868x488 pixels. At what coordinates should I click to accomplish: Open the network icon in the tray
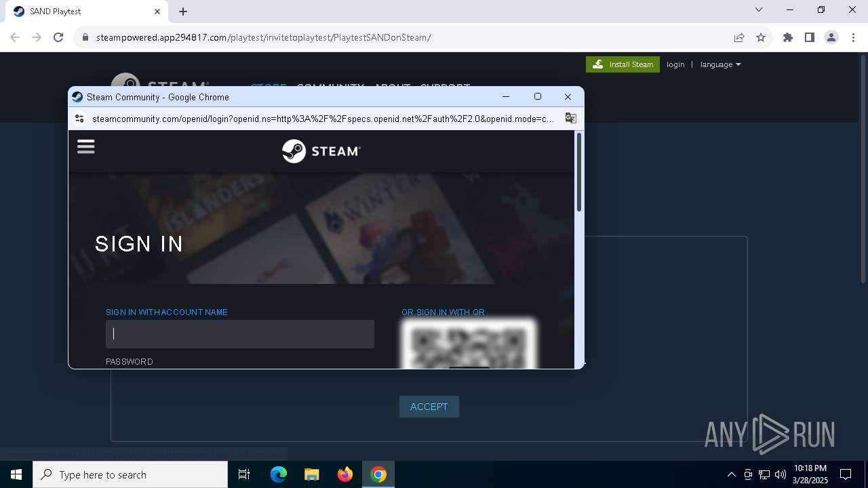[764, 474]
